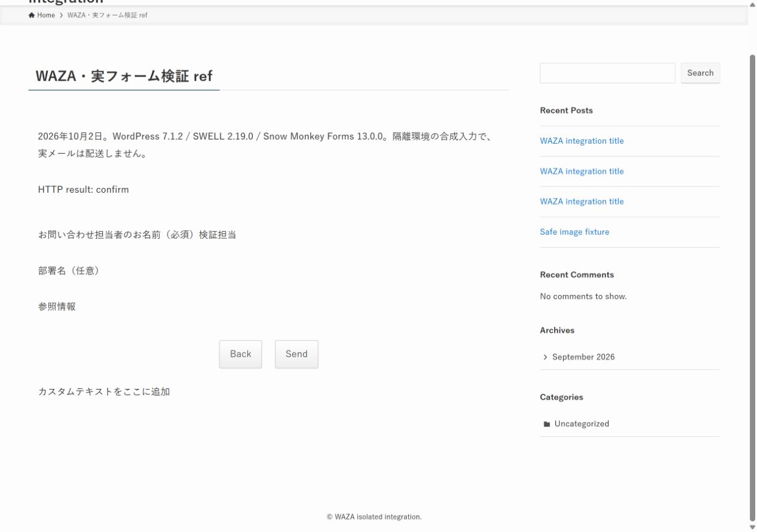This screenshot has width=757, height=532.
Task: Click the breadcrumb chevron separator after Home
Action: [x=61, y=16]
